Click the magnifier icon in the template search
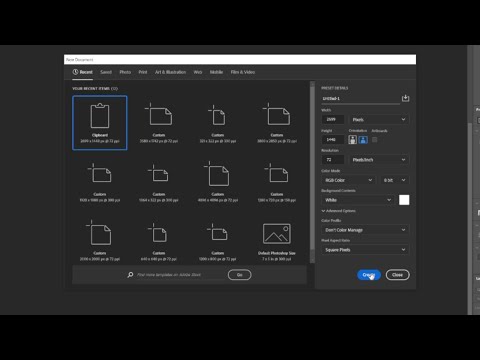This screenshot has width=480, height=360. [130, 275]
